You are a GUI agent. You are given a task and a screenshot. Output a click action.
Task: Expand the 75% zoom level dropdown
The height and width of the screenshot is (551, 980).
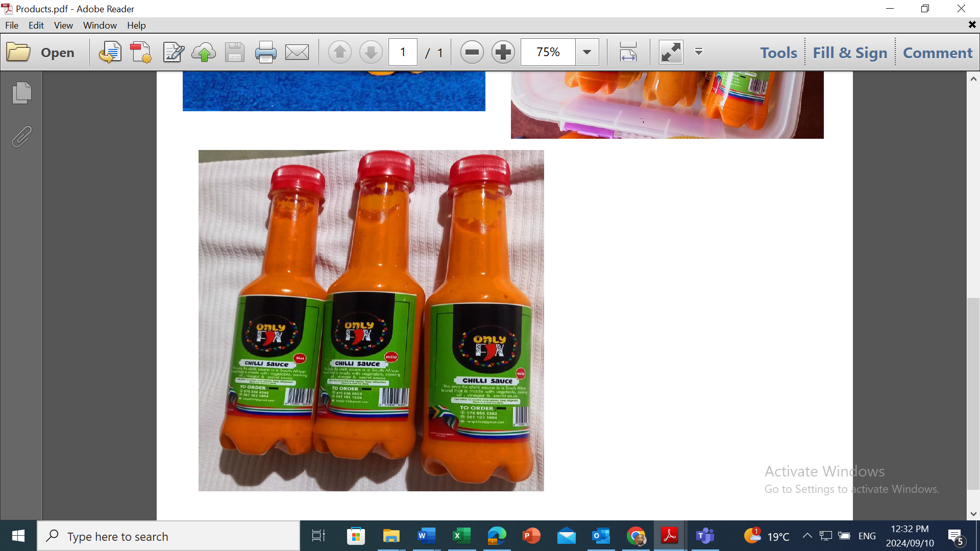tap(587, 52)
